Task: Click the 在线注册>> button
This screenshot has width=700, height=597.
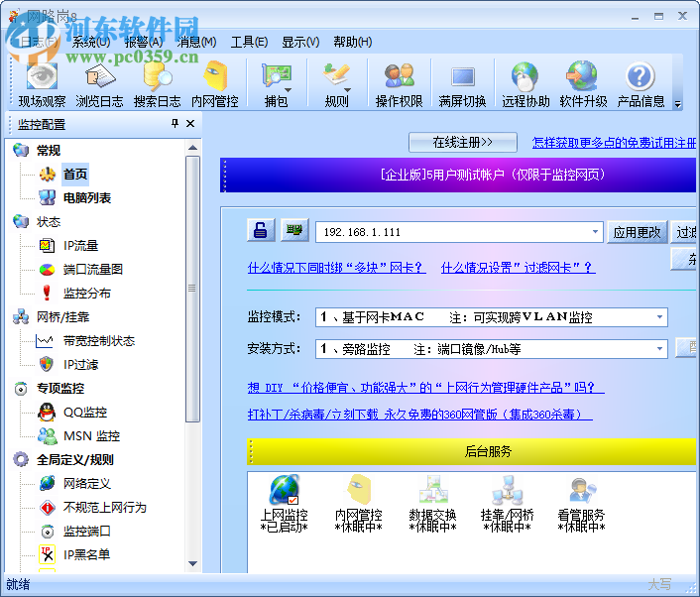Action: coord(462,143)
